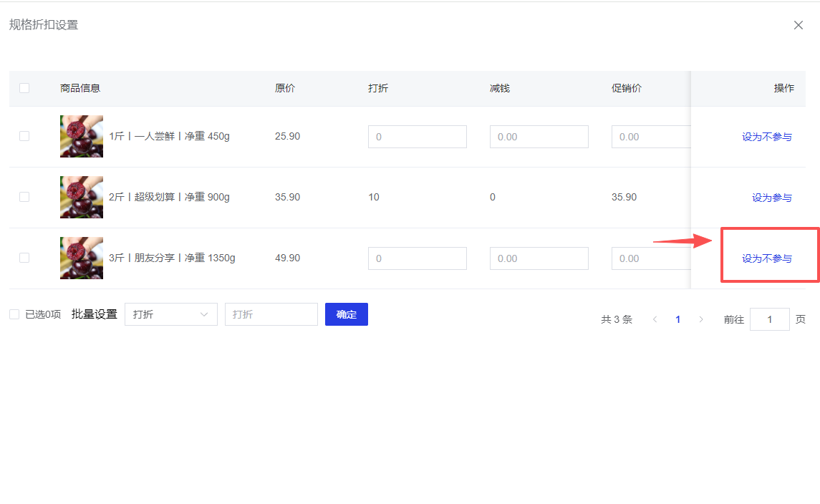Click 设为参与 for the 2斤 item
The width and height of the screenshot is (820, 504).
click(x=771, y=198)
